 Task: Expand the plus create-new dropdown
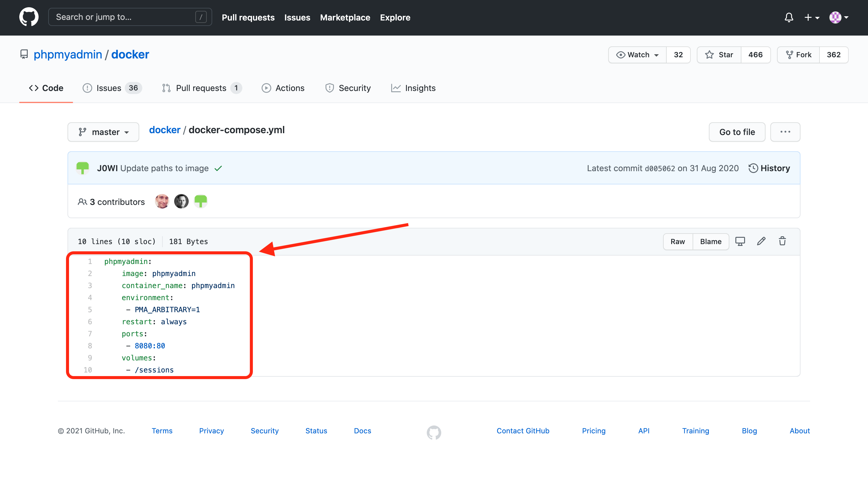[811, 17]
